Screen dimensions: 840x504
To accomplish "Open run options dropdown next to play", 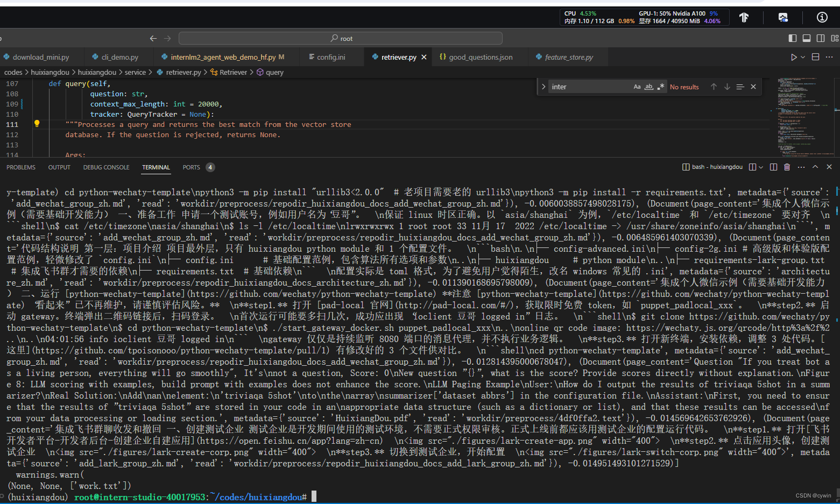I will [x=803, y=57].
